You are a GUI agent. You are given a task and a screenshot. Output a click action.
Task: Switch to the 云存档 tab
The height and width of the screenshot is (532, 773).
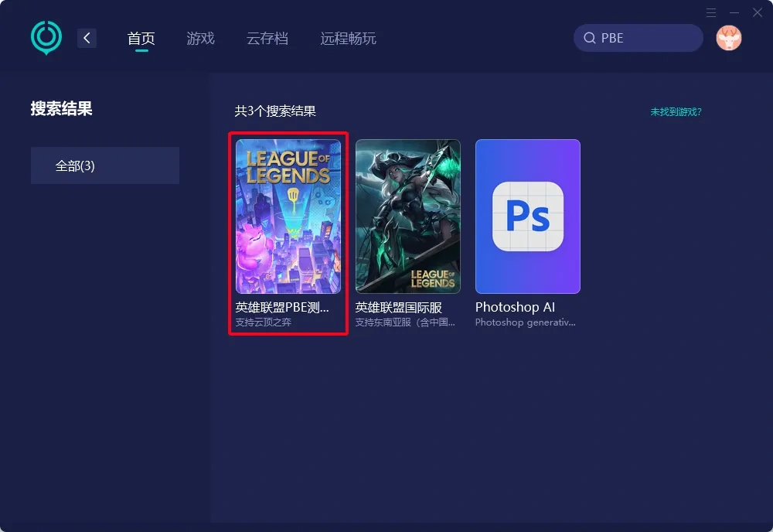click(267, 37)
